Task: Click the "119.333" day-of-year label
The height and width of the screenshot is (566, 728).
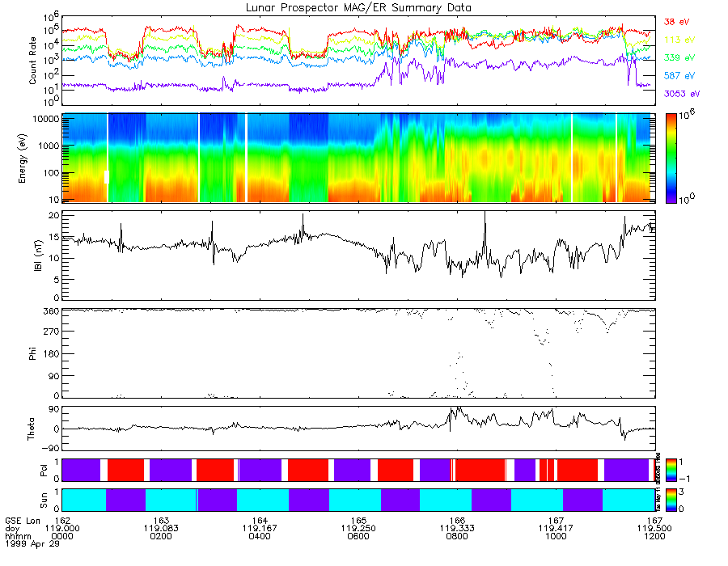Action: click(x=457, y=529)
